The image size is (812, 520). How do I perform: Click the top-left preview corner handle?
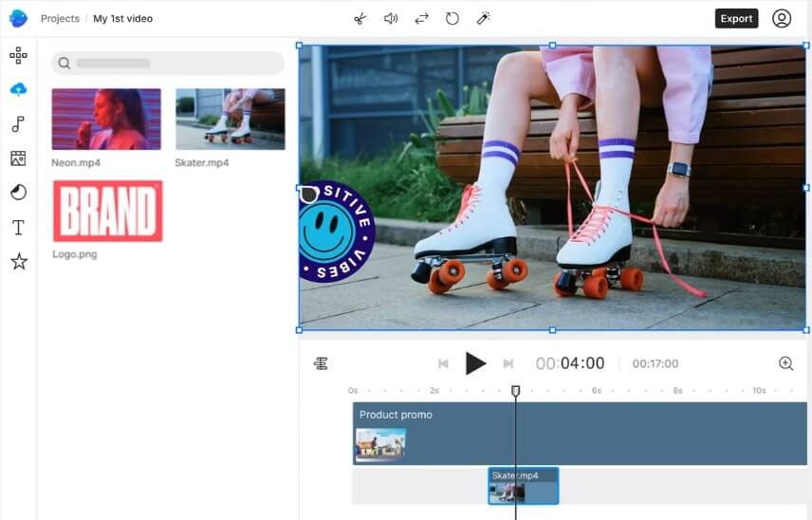tap(300, 46)
